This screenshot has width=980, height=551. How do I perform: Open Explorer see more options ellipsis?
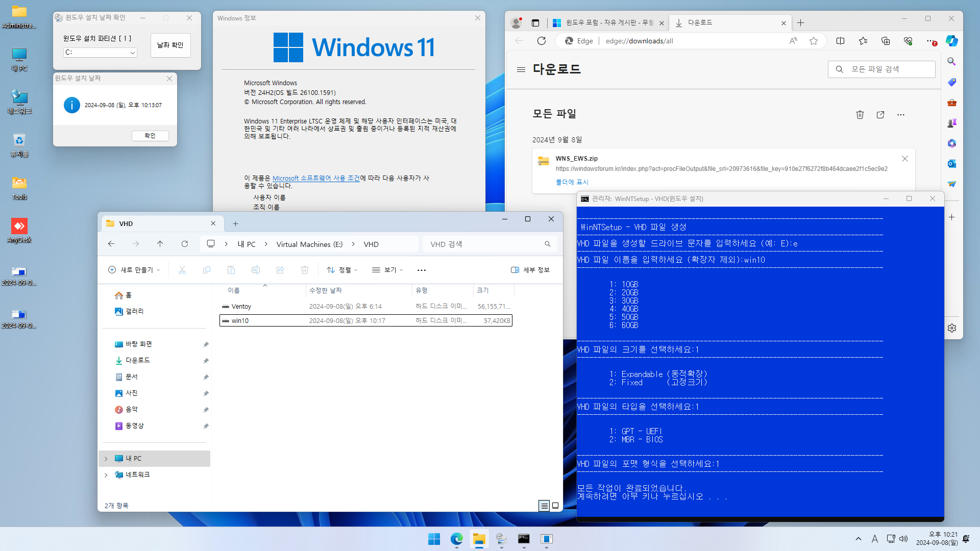tap(421, 270)
